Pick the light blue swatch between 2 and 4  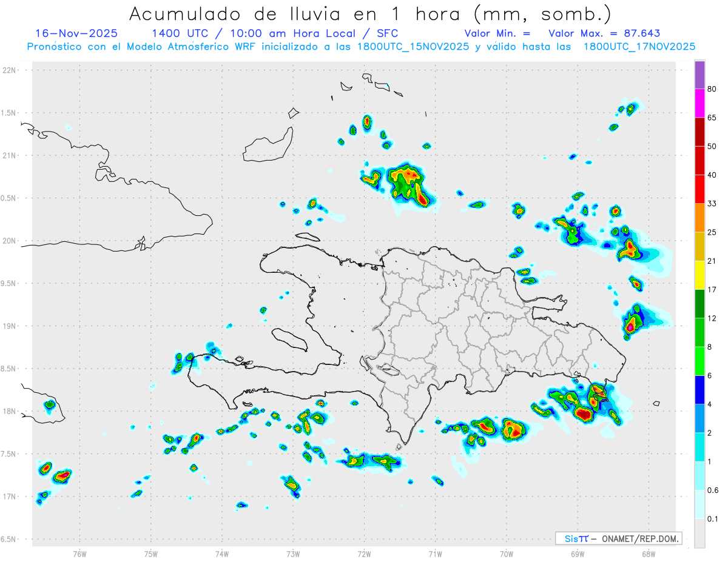[699, 418]
